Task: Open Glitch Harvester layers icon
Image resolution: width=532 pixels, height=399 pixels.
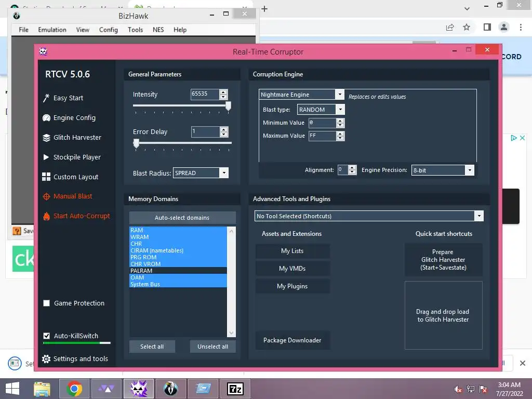Action: (x=46, y=137)
